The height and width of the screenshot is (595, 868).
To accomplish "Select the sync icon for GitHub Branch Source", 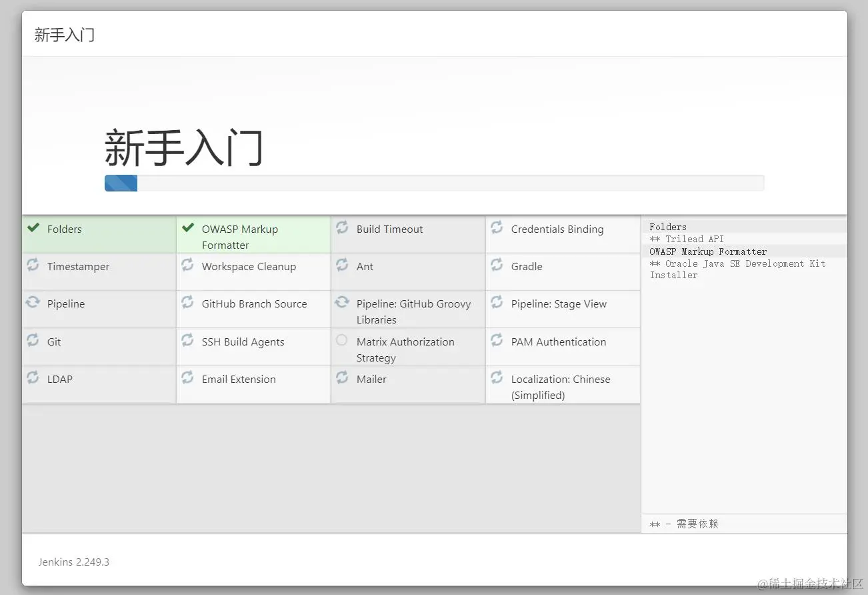I will (187, 302).
